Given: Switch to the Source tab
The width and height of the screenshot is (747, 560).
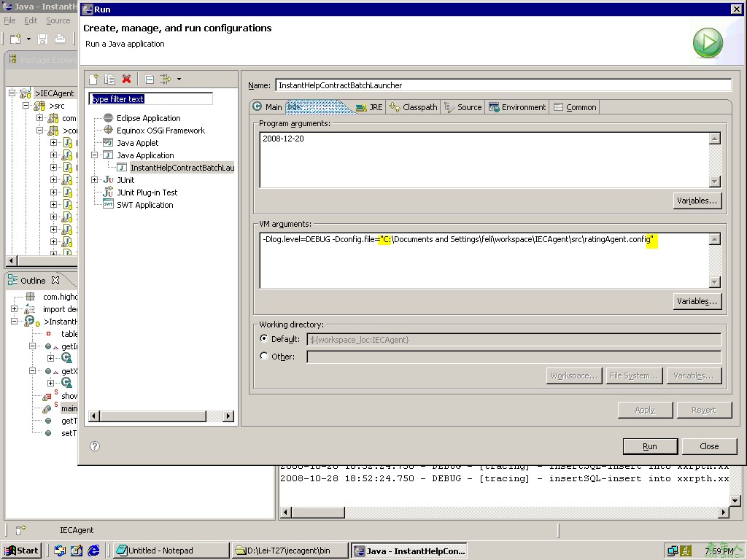Looking at the screenshot, I should 463,107.
